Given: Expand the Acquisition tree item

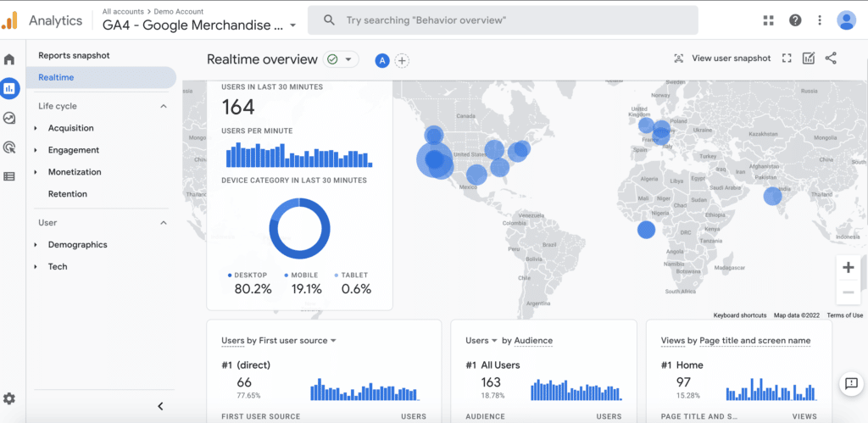Looking at the screenshot, I should (36, 128).
